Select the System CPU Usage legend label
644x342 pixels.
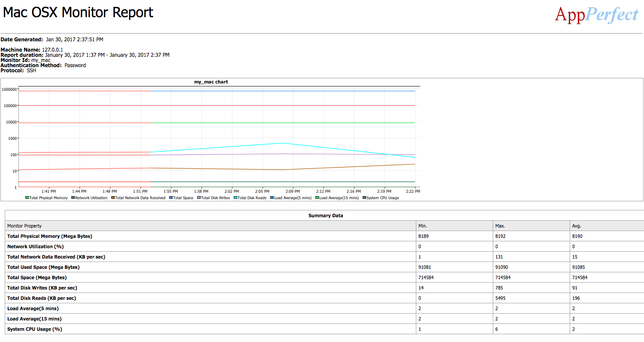tap(383, 198)
